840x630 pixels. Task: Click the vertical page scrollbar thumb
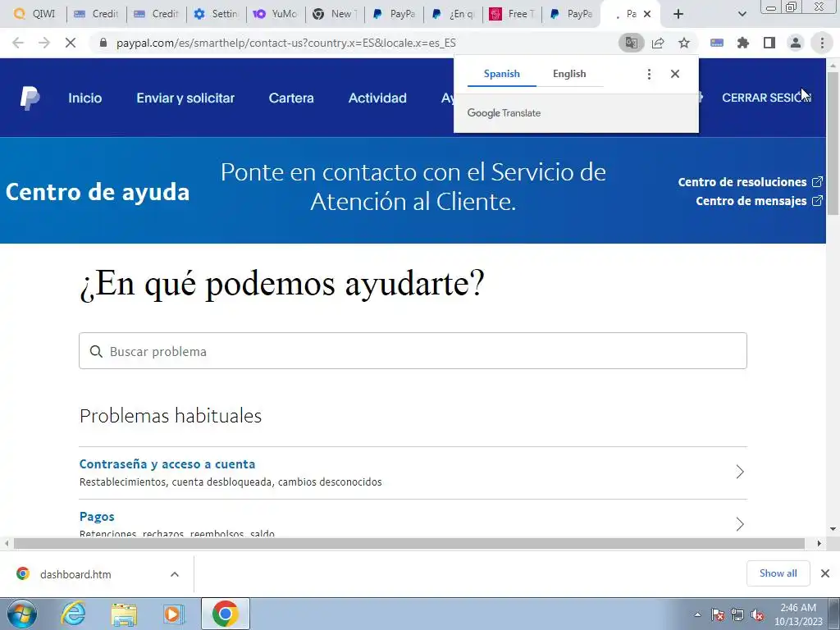point(833,143)
